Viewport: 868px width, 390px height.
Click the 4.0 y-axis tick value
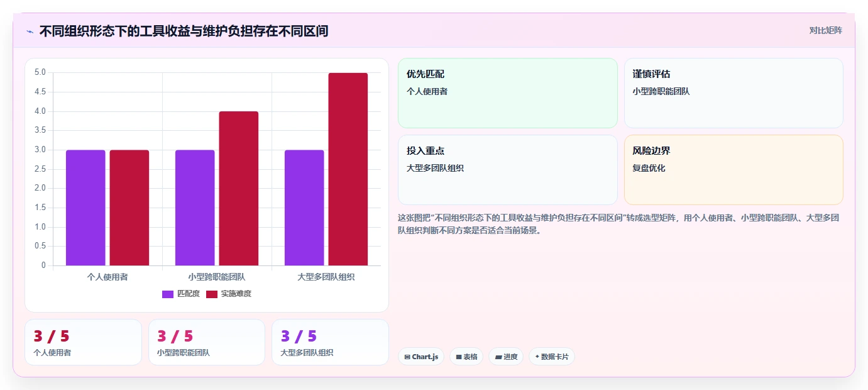coord(40,111)
